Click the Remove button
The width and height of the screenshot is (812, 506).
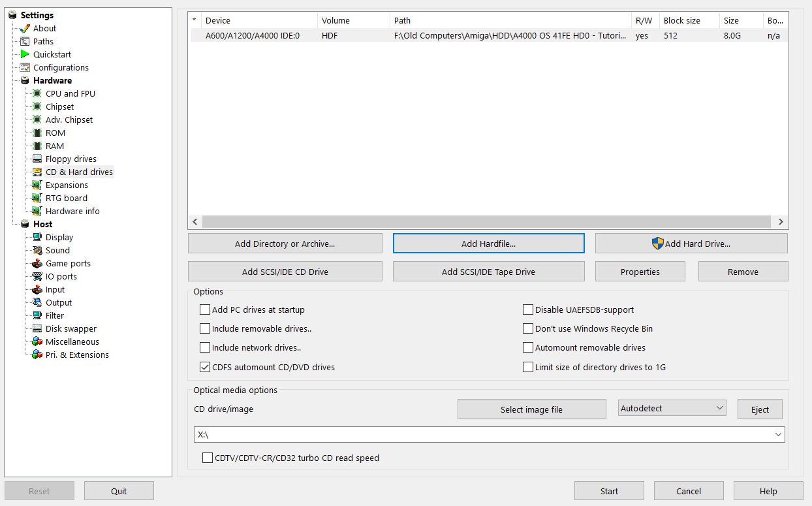[743, 272]
